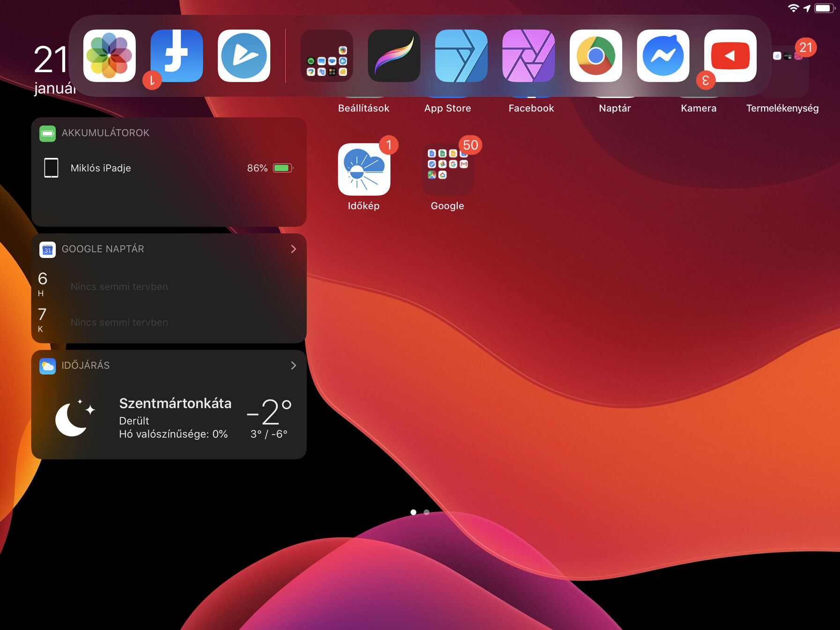
Task: Open the purple Affinity Photo icon in the dock
Action: [x=528, y=56]
